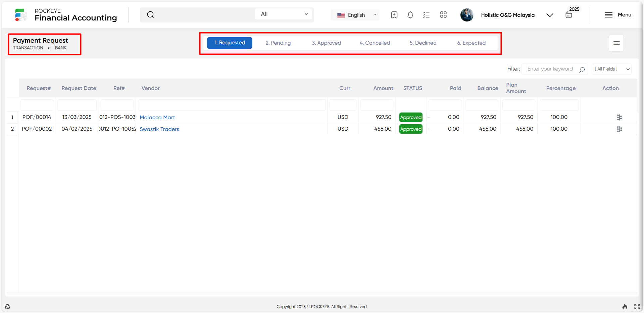The height and width of the screenshot is (313, 644).
Task: Click the flame icon in footer
Action: point(625,306)
